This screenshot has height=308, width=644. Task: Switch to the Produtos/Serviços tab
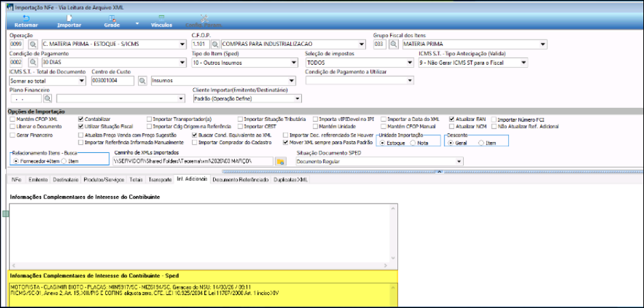104,180
